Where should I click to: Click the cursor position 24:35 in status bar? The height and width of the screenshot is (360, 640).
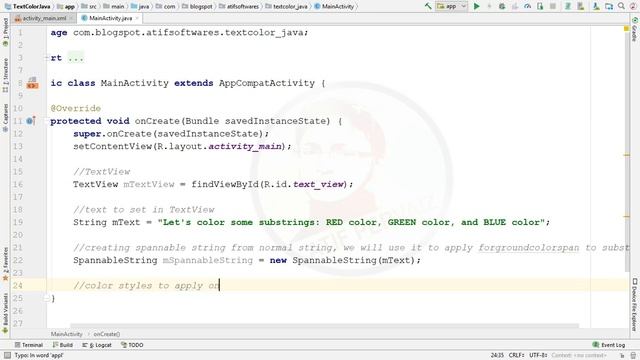497,356
